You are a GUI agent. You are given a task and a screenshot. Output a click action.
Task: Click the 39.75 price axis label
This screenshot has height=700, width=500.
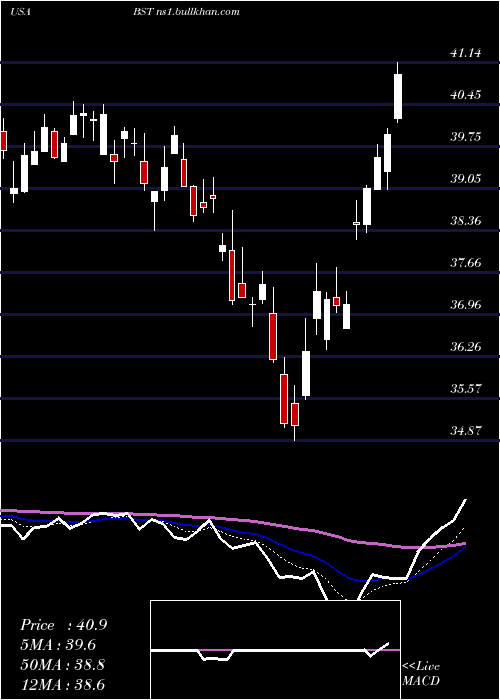click(x=466, y=137)
